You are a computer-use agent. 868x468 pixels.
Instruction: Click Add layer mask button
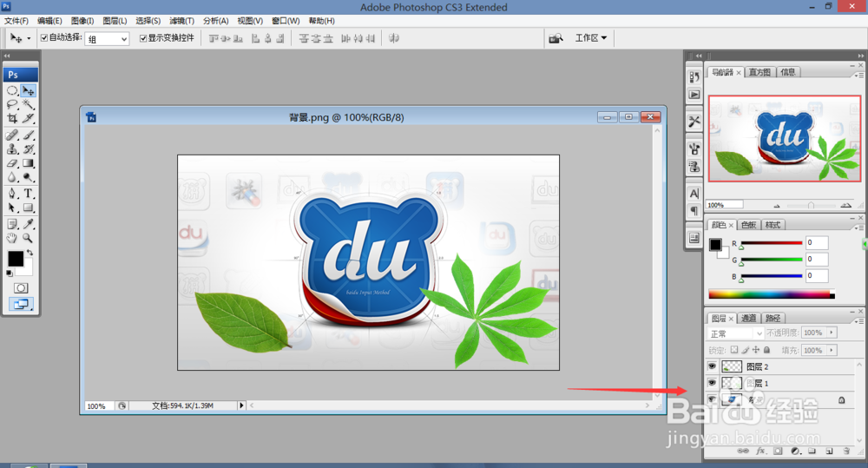coord(778,451)
